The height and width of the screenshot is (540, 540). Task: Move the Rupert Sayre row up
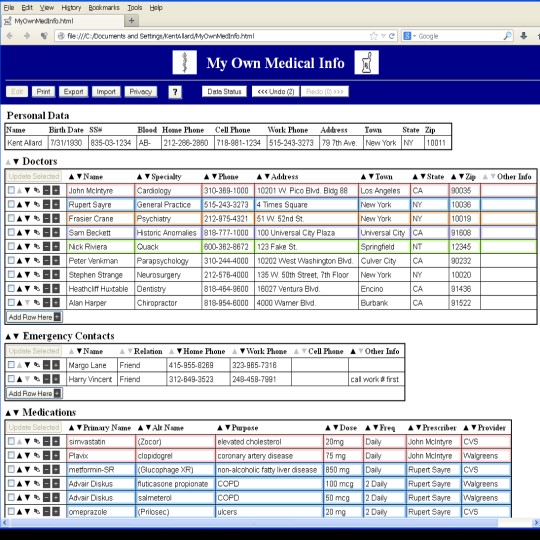[19, 205]
